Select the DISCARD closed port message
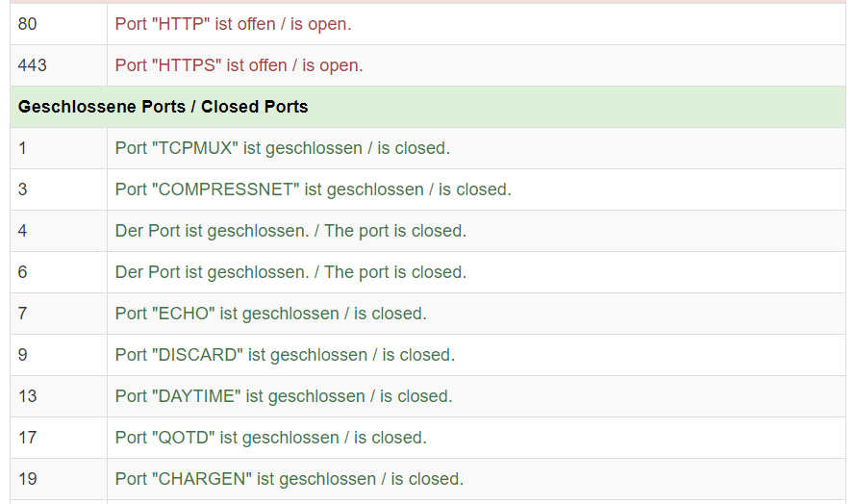Viewport: 856px width, 504px height. (x=285, y=355)
